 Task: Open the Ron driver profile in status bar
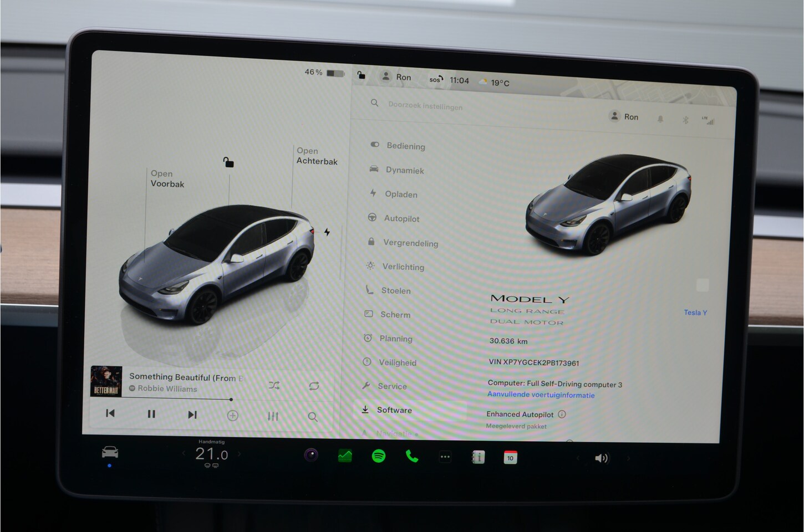396,77
